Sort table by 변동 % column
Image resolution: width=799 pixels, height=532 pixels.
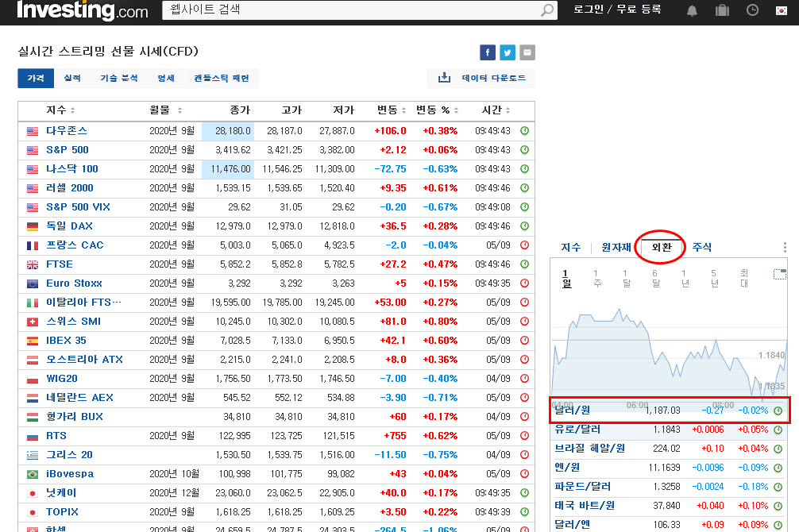pyautogui.click(x=437, y=110)
